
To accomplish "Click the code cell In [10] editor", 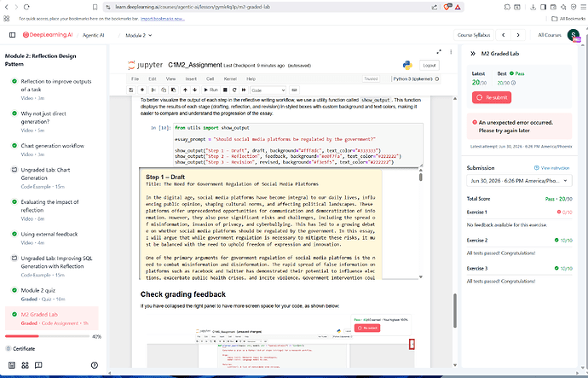I will pyautogui.click(x=298, y=144).
